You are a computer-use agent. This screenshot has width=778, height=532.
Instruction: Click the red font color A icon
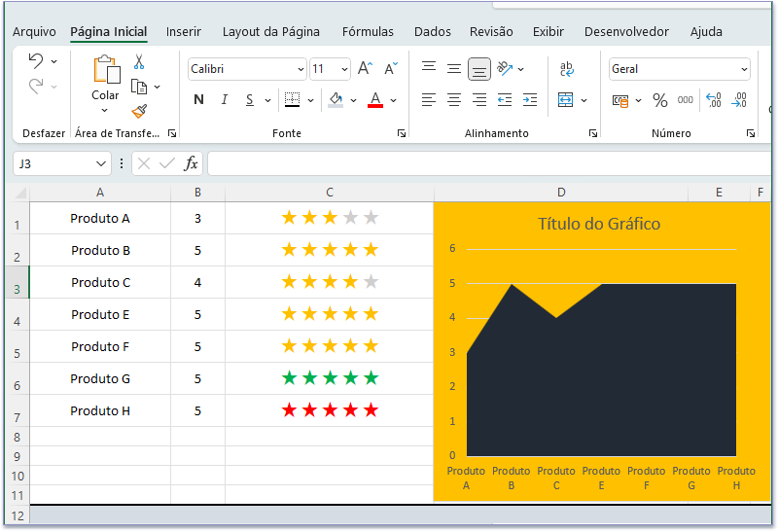click(x=375, y=100)
